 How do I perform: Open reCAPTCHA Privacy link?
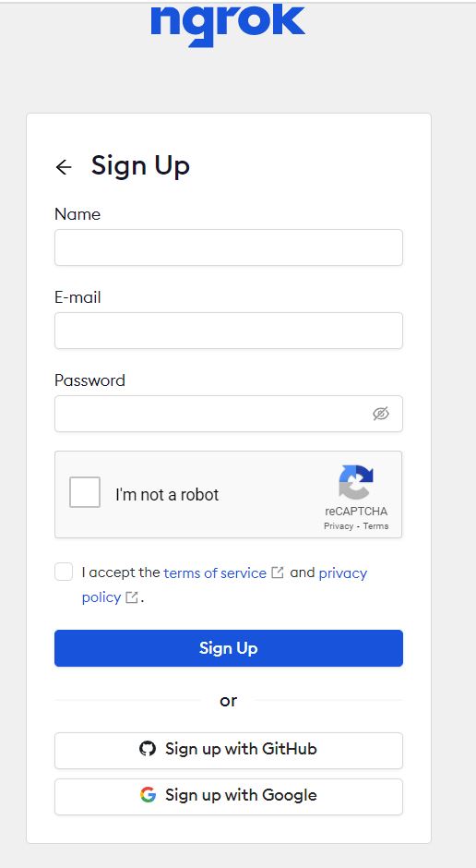(x=339, y=526)
